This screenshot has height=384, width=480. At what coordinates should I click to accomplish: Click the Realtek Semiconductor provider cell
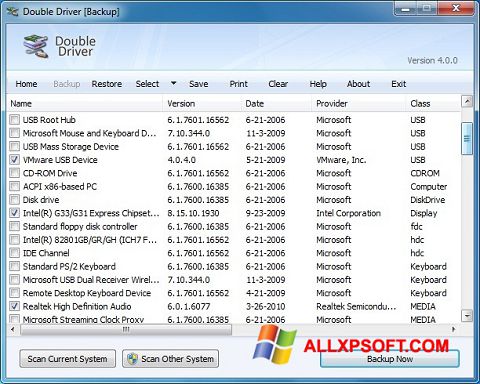point(356,306)
